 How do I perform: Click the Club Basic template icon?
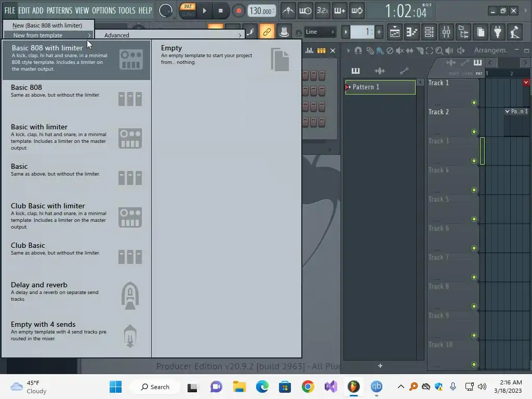coord(130,257)
